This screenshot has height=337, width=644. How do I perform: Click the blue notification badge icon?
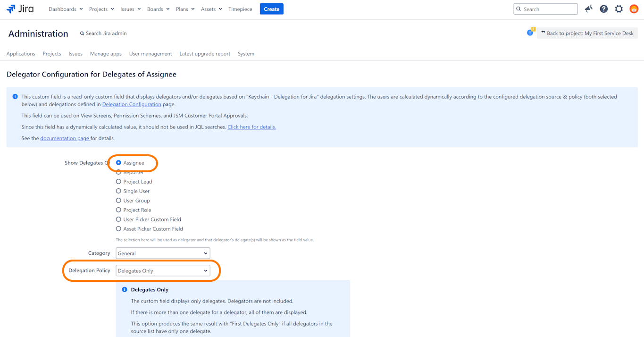[x=530, y=33]
